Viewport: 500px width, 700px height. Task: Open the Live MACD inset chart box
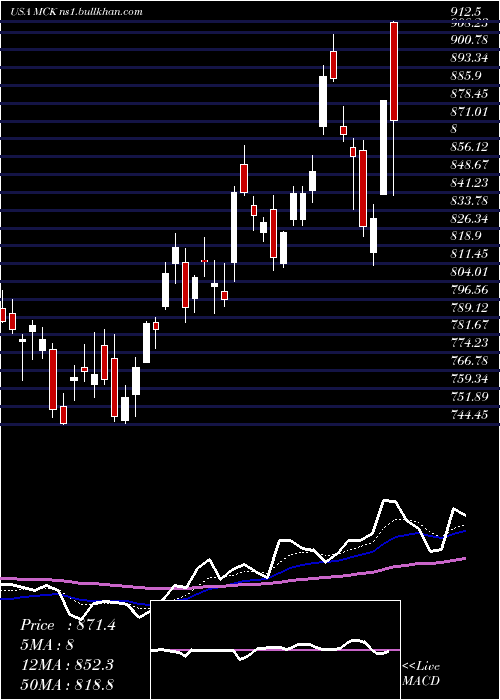[275, 650]
